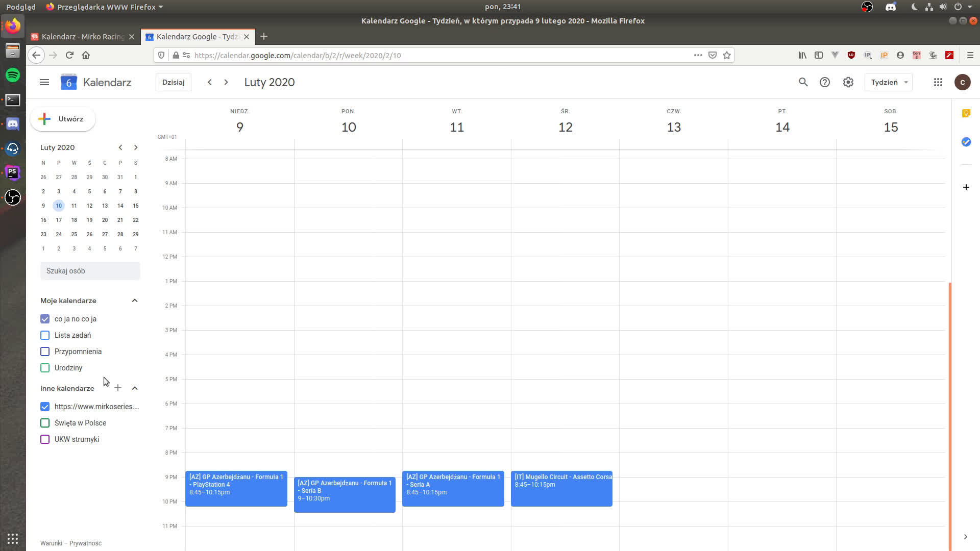This screenshot has width=980, height=551.
Task: Open the Tydzień view dropdown
Action: (889, 82)
